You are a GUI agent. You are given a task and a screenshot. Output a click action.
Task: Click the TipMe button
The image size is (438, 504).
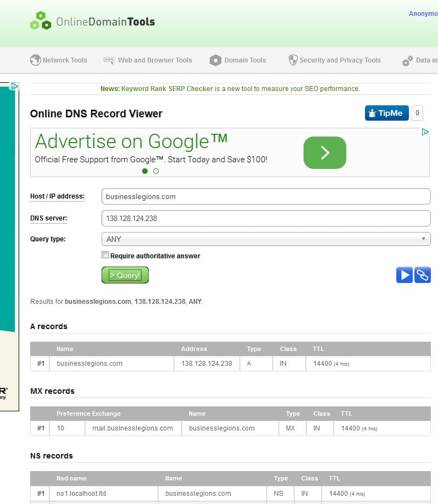coord(386,114)
